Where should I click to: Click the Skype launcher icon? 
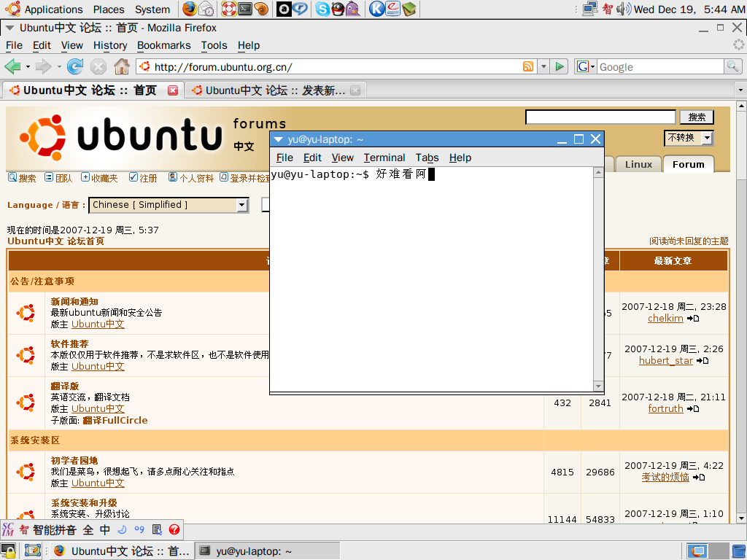(x=322, y=9)
